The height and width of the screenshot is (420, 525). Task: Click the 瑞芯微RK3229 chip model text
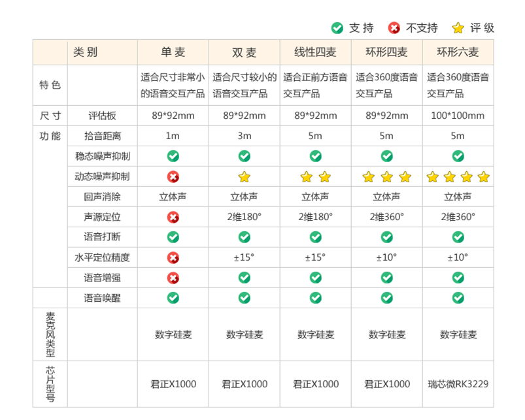point(458,384)
